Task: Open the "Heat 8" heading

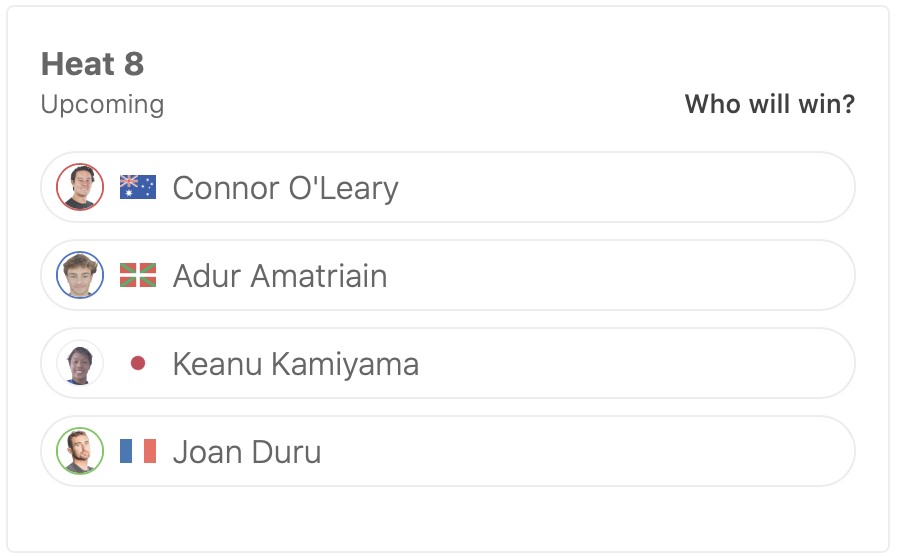Action: 92,64
